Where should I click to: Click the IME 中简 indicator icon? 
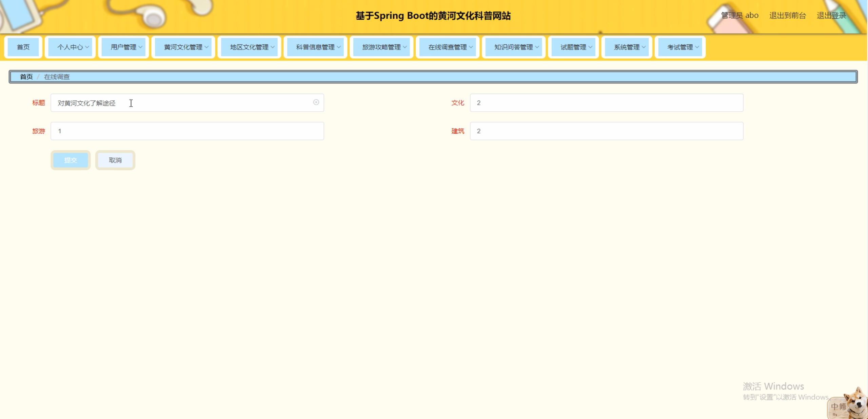coord(839,406)
